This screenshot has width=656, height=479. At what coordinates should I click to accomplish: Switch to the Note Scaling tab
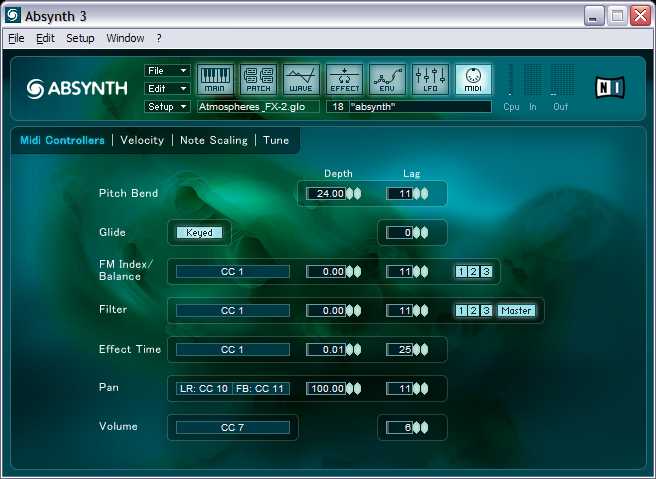213,140
